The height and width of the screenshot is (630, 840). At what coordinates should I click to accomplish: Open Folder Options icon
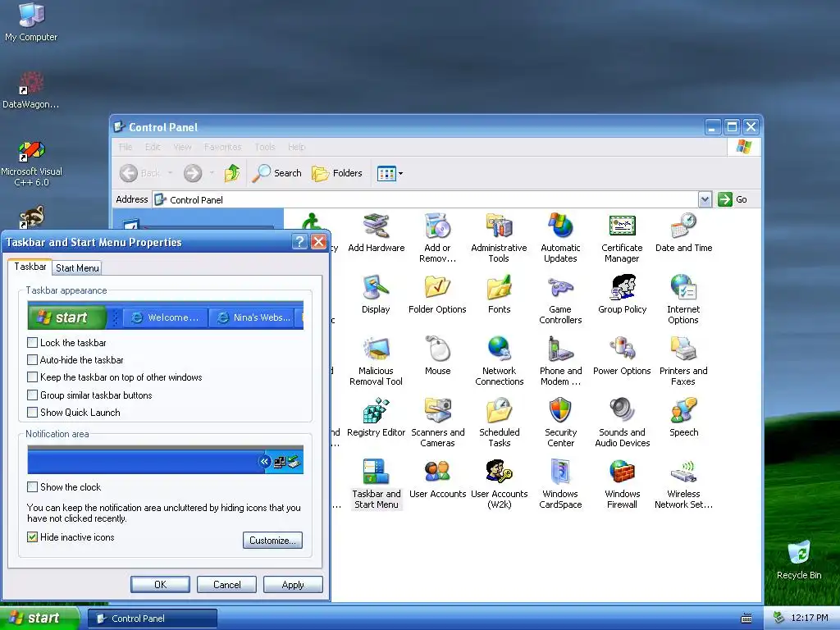(x=437, y=294)
